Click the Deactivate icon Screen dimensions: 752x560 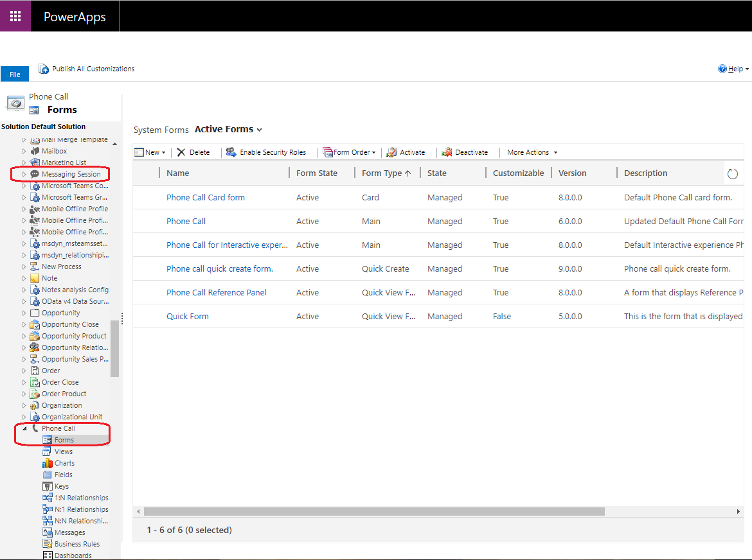coord(447,152)
